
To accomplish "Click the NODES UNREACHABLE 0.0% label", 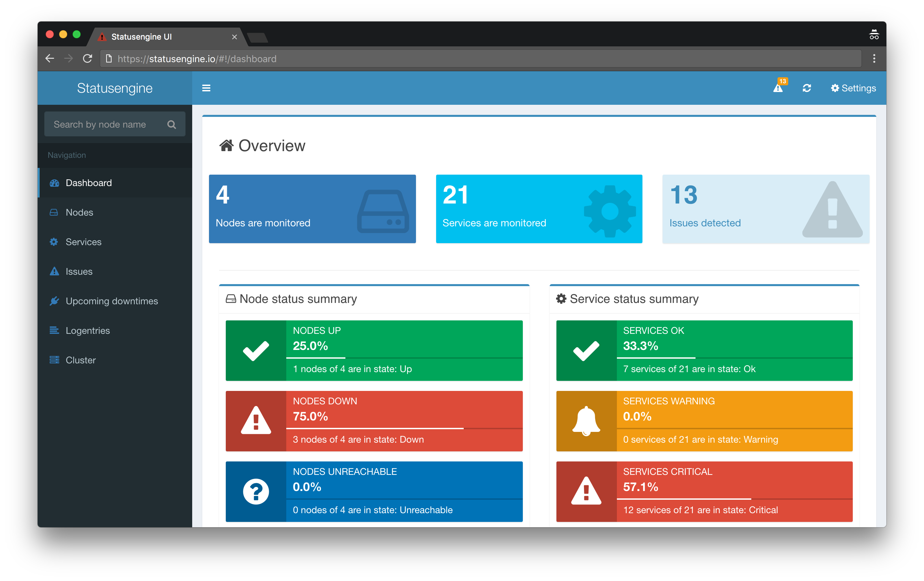I will (345, 480).
